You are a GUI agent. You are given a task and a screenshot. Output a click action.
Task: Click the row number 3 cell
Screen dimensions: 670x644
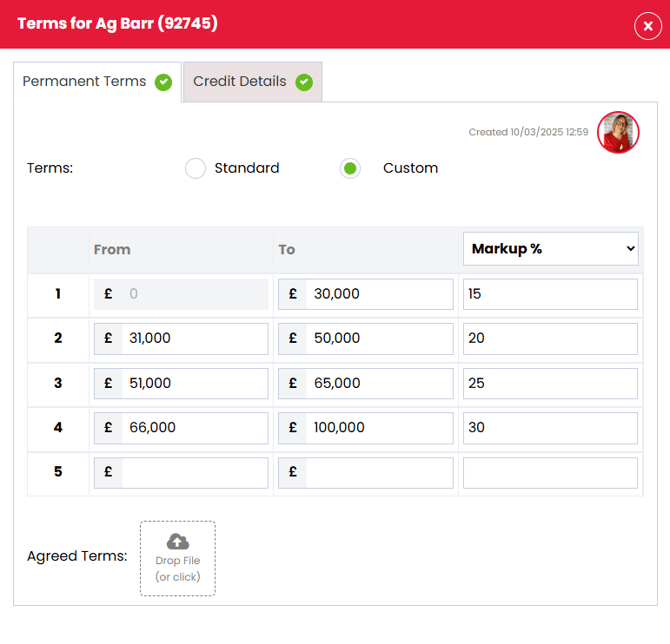coord(58,383)
